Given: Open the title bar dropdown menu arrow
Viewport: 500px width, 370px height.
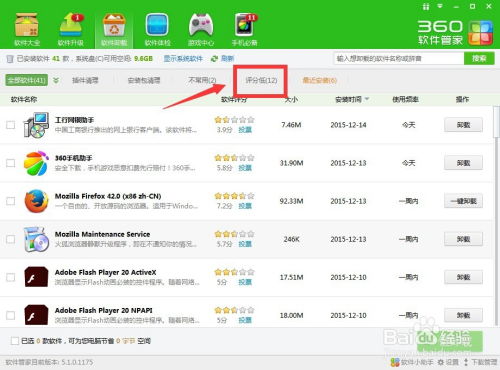Looking at the screenshot, I should (x=440, y=6).
